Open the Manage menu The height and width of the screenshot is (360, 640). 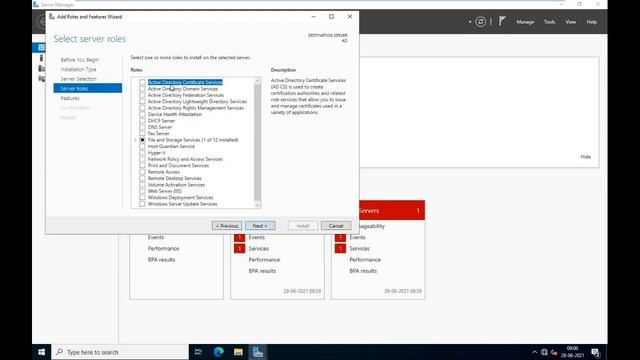(525, 22)
